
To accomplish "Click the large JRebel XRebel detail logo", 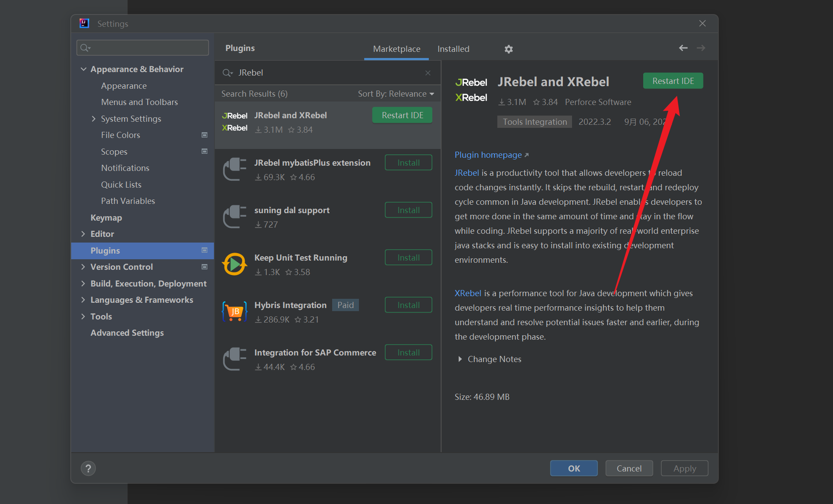I will [471, 90].
